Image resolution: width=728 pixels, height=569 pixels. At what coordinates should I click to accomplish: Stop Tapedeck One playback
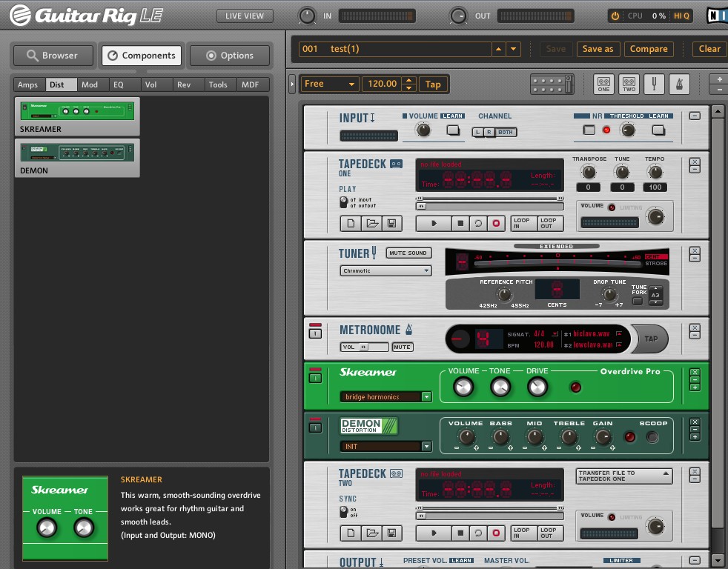tap(460, 223)
